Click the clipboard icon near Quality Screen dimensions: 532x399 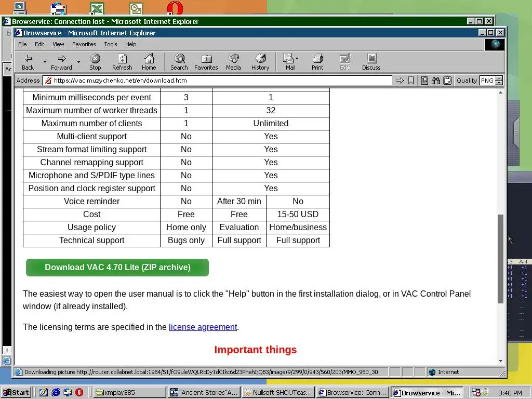click(447, 81)
